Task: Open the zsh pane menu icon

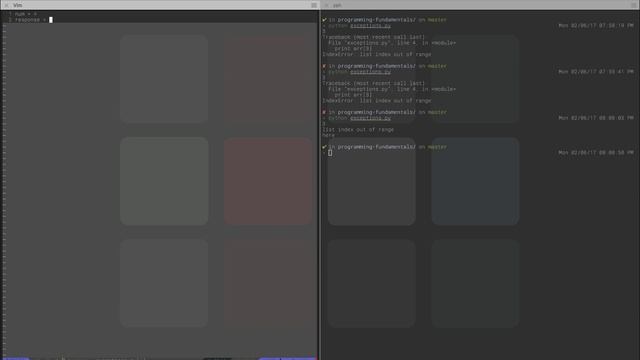Action: [x=634, y=5]
